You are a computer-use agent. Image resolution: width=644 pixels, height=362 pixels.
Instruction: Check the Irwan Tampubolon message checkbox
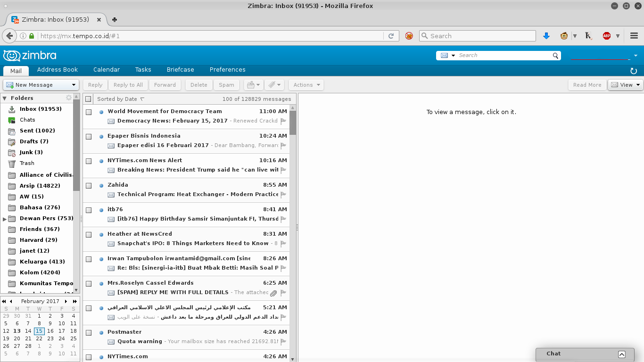point(89,259)
